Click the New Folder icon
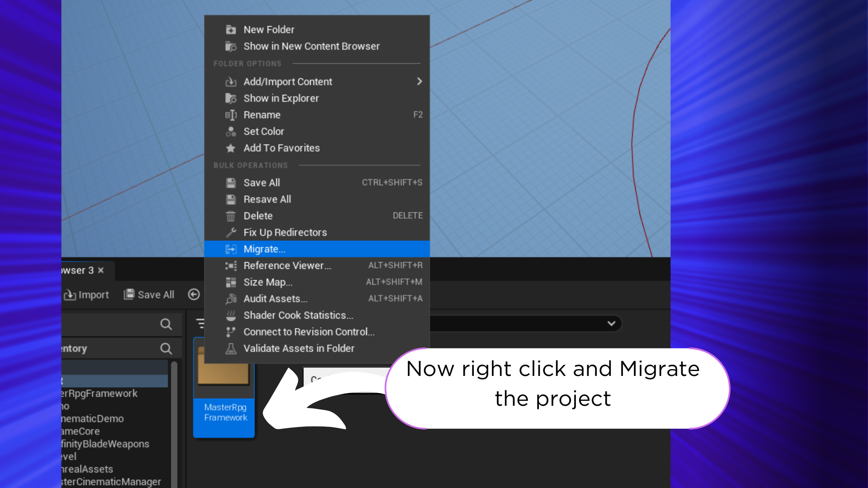The width and height of the screenshot is (868, 488). pyautogui.click(x=231, y=30)
